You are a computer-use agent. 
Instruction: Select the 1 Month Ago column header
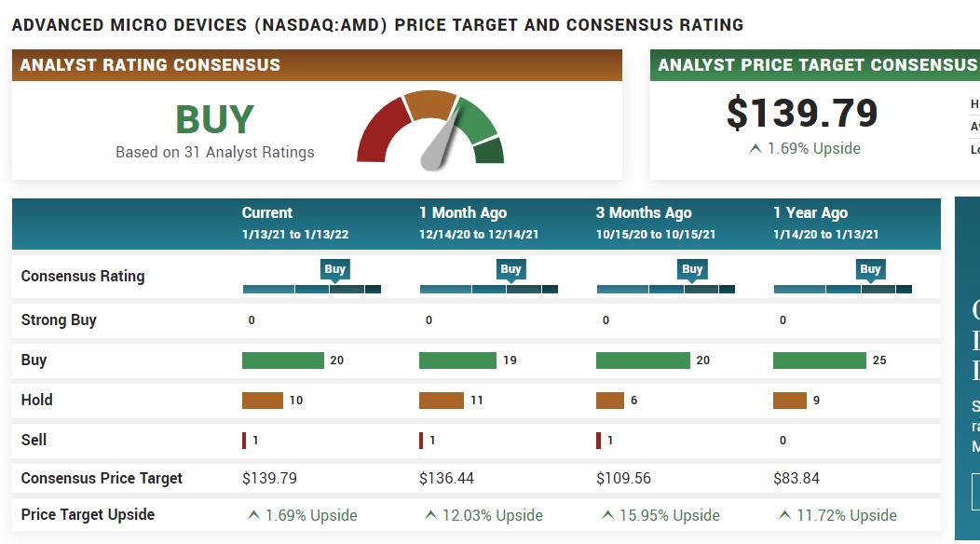pos(479,224)
